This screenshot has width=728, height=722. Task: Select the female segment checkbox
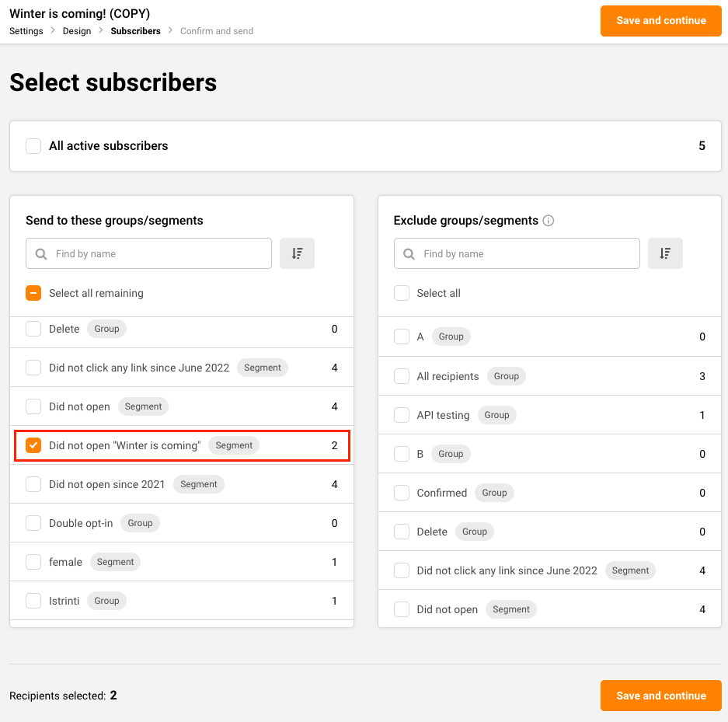click(33, 562)
